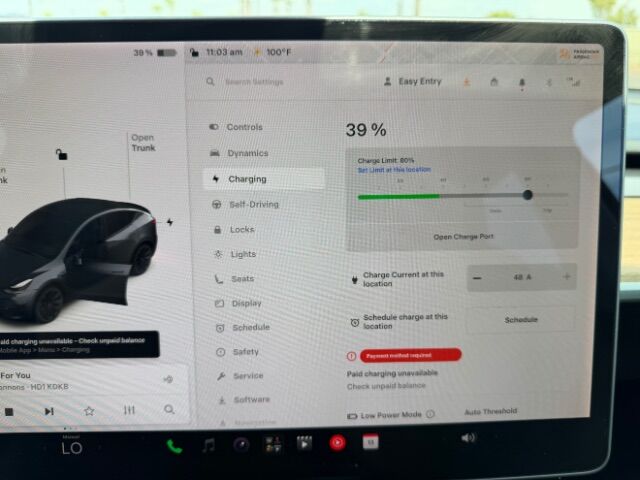Stop the media playback
640x480 pixels.
[9, 412]
